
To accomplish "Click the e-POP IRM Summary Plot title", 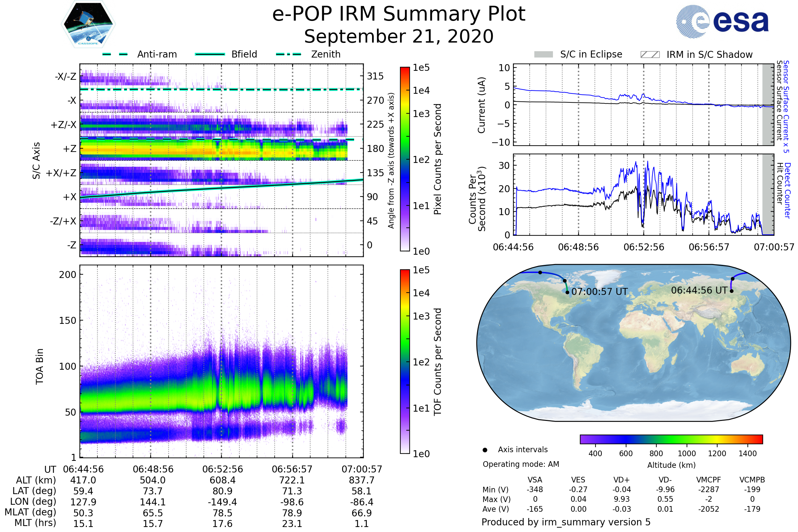I will tap(399, 14).
